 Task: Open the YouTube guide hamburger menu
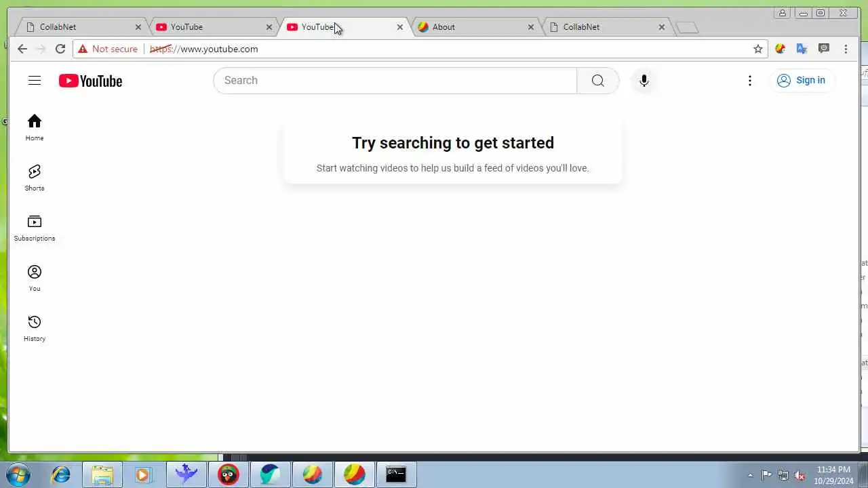tap(35, 81)
